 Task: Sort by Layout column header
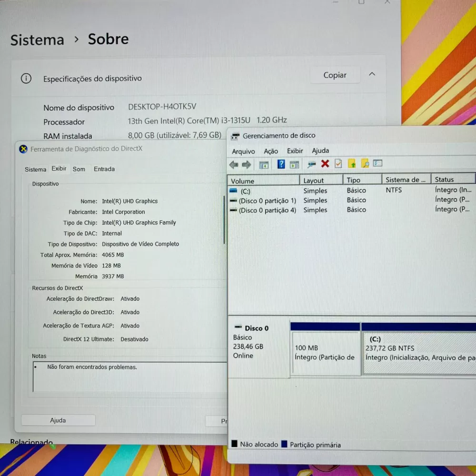pyautogui.click(x=321, y=180)
